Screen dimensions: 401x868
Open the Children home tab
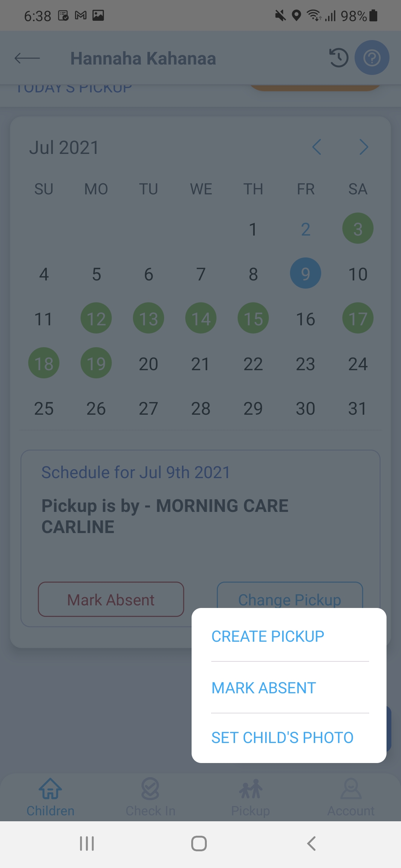coord(50,797)
